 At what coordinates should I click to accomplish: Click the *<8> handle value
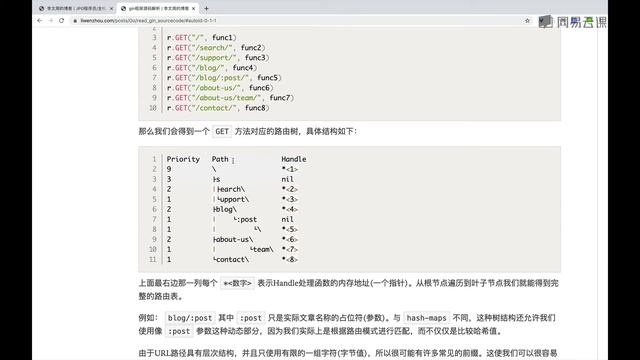pos(289,260)
